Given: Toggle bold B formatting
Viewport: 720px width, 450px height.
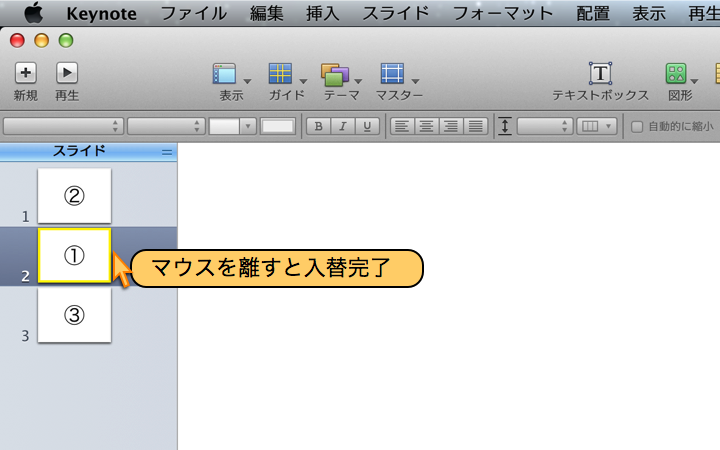Looking at the screenshot, I should point(318,126).
